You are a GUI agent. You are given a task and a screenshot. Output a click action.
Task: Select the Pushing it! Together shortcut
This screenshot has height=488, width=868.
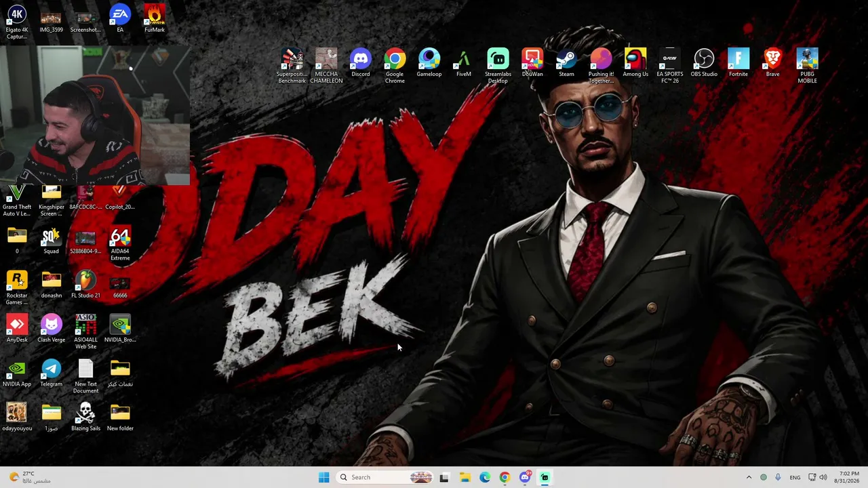coord(601,66)
